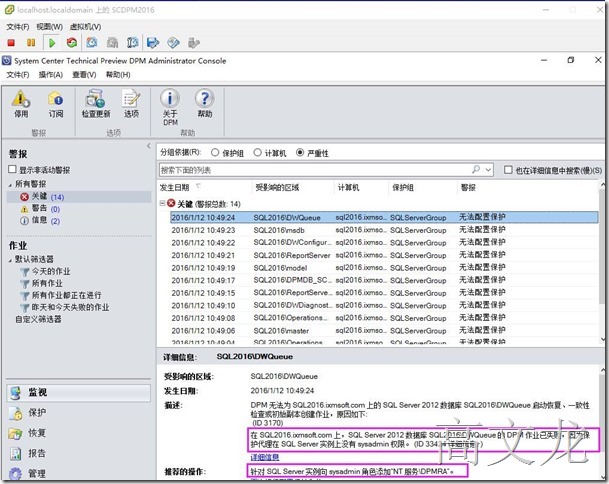Screen dimensions: 609x484
Task: Collapse the left navigation pane arrow
Action: click(x=148, y=146)
